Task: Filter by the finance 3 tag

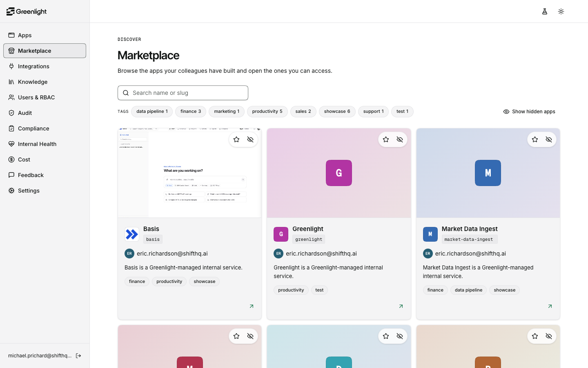Action: tap(191, 112)
